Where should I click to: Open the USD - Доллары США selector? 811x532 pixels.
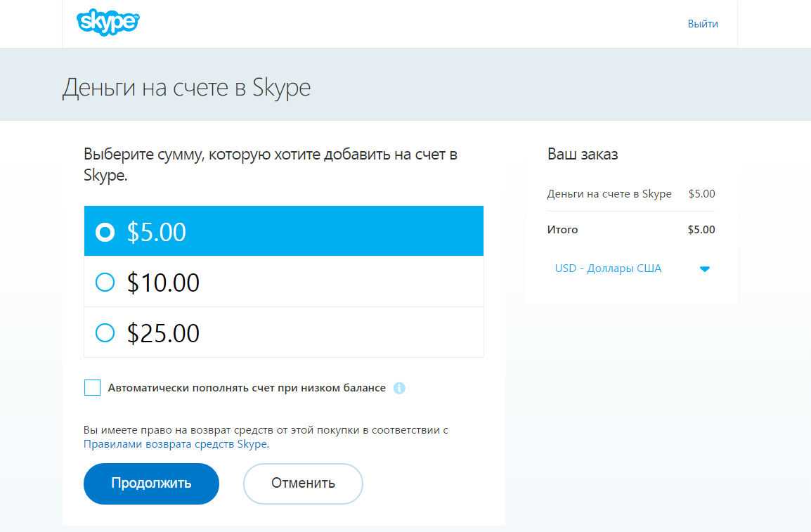[x=608, y=268]
